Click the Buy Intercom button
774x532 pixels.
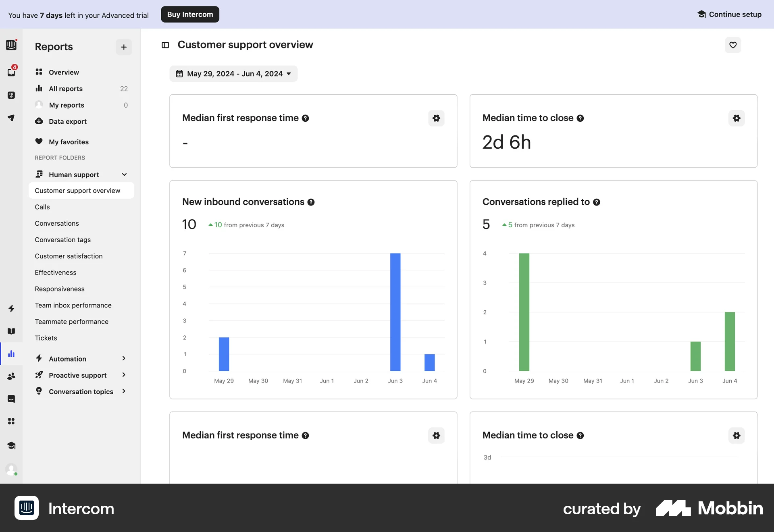click(190, 14)
